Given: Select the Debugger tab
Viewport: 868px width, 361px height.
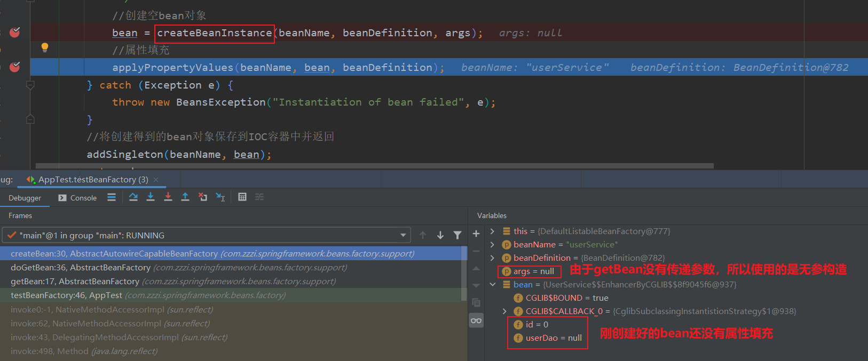Looking at the screenshot, I should 25,198.
